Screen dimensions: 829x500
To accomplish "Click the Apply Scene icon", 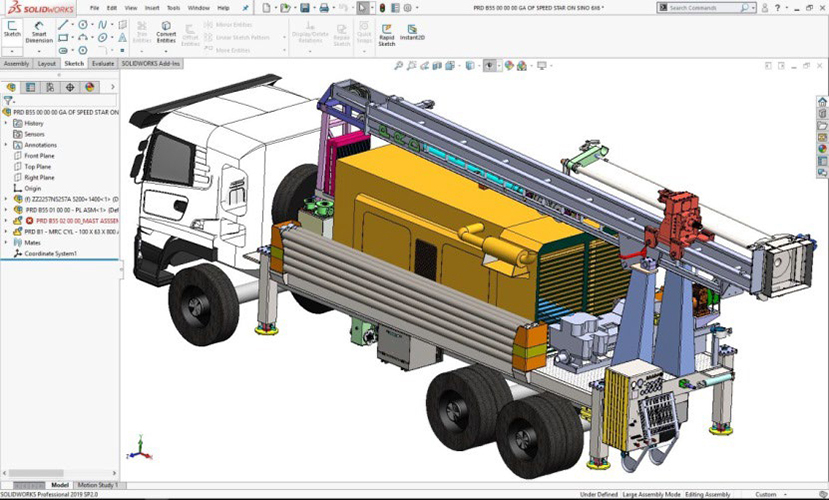I will (x=522, y=66).
